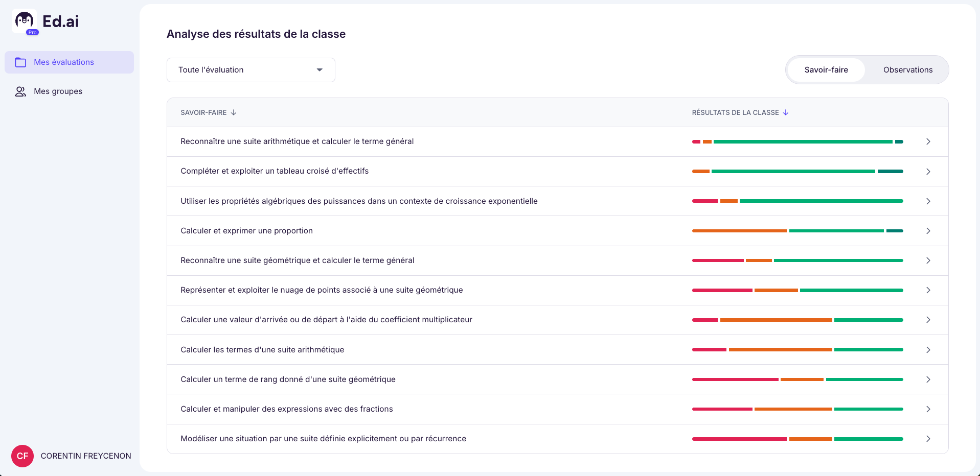
Task: Sort by Résultats de la classe arrow icon
Action: point(786,112)
